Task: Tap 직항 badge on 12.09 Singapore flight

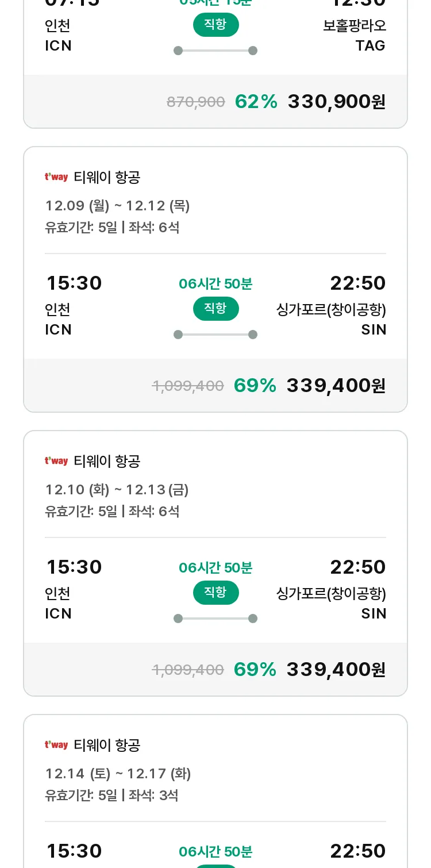Action: coord(215,309)
